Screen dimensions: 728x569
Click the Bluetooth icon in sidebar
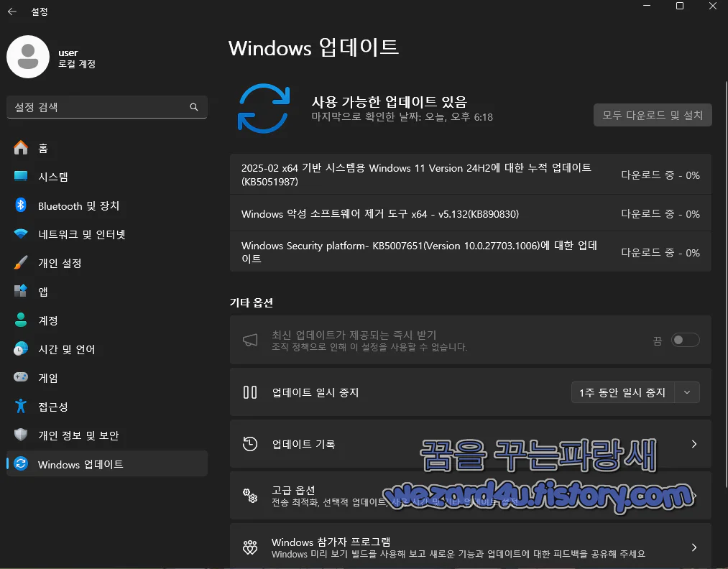click(x=20, y=205)
